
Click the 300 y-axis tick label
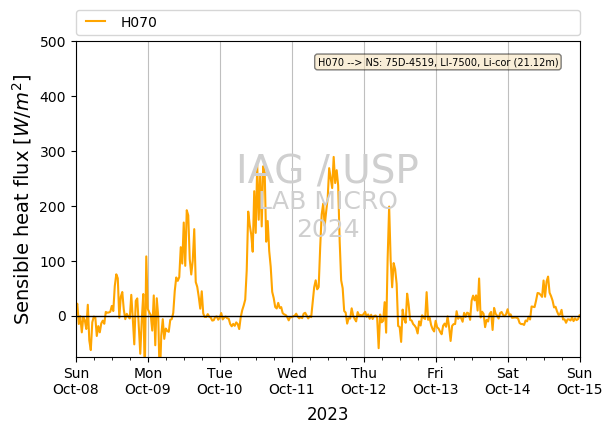pos(53,152)
